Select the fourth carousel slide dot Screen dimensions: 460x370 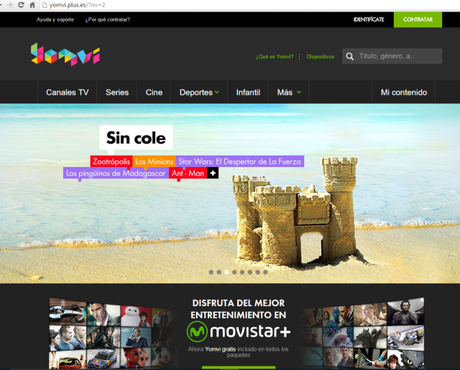click(x=234, y=272)
